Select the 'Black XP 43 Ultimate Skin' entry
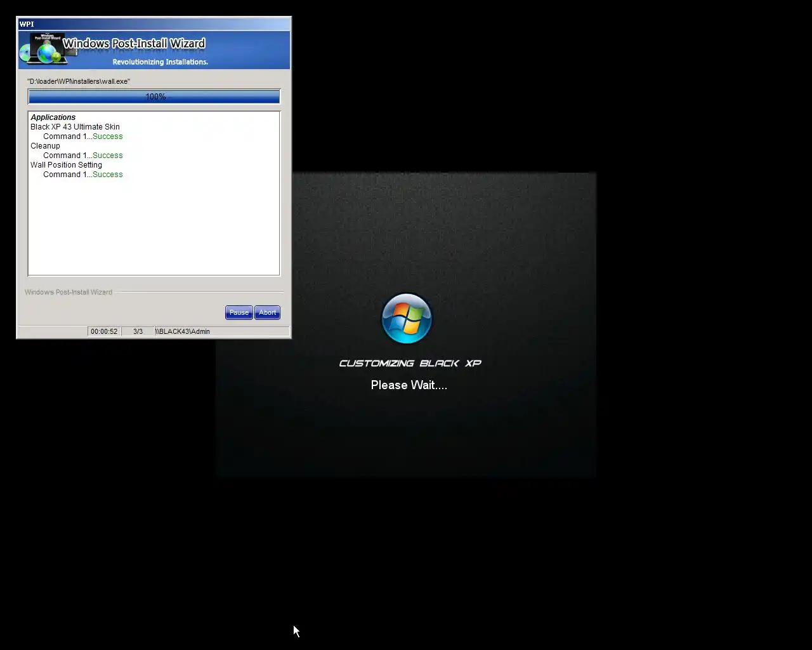Screen dimensions: 812x650 tap(75, 127)
